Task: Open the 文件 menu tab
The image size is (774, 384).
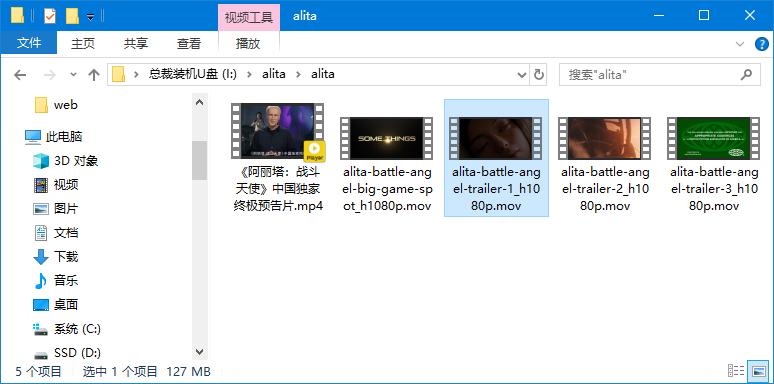Action: [x=29, y=43]
